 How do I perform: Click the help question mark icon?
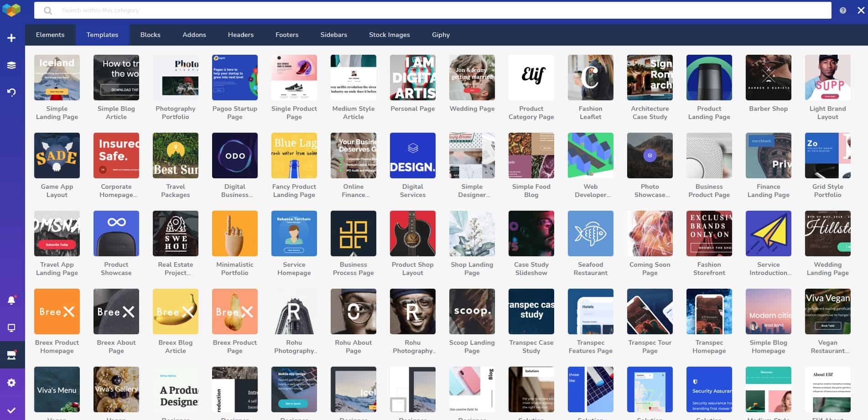(x=842, y=10)
